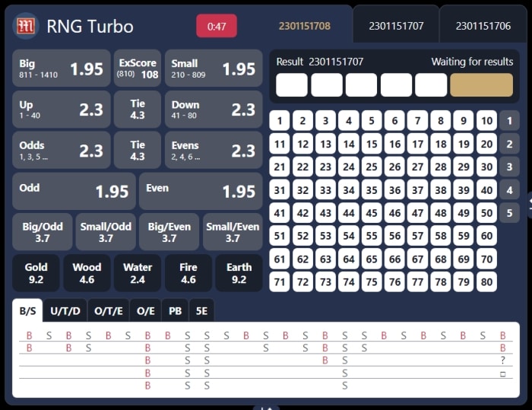Image resolution: width=532 pixels, height=410 pixels.
Task: Select number ball 7 in the grid
Action: pyautogui.click(x=417, y=121)
